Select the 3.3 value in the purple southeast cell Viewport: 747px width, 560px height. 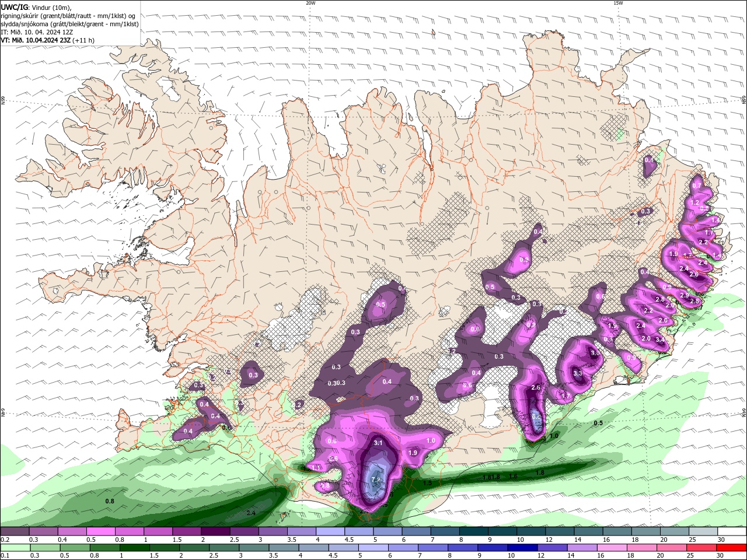pos(578,373)
